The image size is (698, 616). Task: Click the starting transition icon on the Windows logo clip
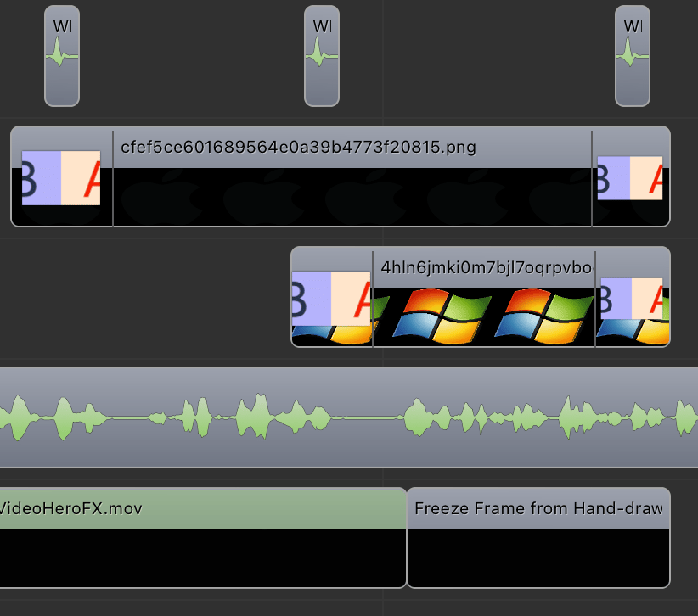tap(331, 299)
